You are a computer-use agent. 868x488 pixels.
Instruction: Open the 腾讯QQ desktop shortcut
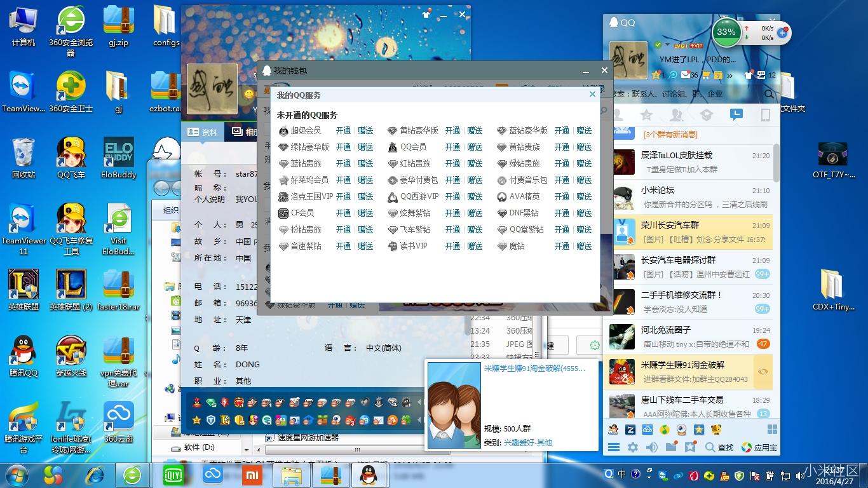24,356
